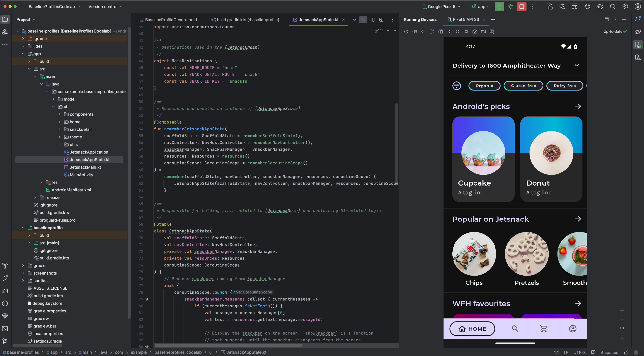Click the search/find toolbar icon
Image resolution: width=644 pixels, height=356 pixels.
[x=612, y=7]
